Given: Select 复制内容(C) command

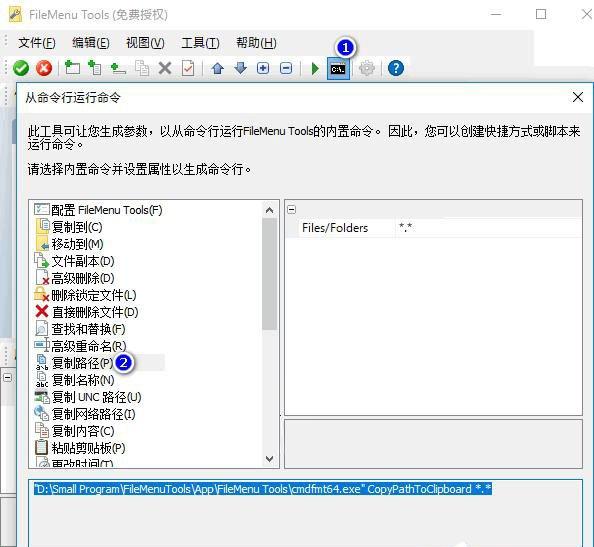Looking at the screenshot, I should tap(74, 431).
